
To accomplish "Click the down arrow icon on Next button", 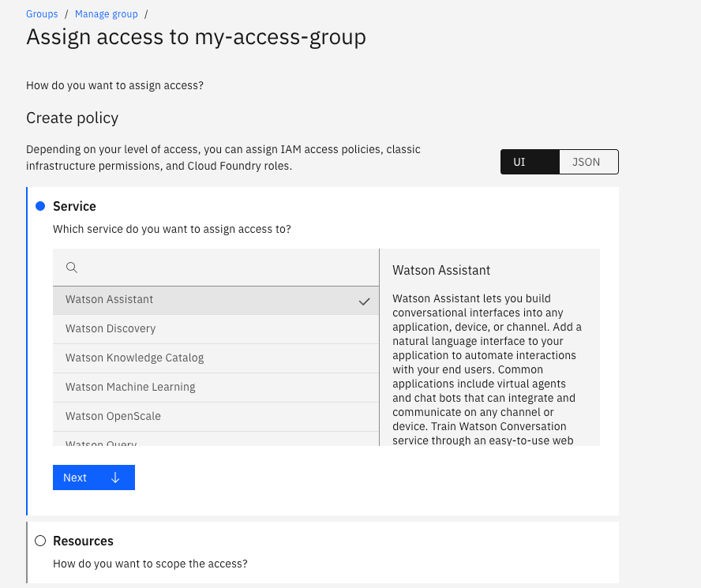I will (x=115, y=478).
